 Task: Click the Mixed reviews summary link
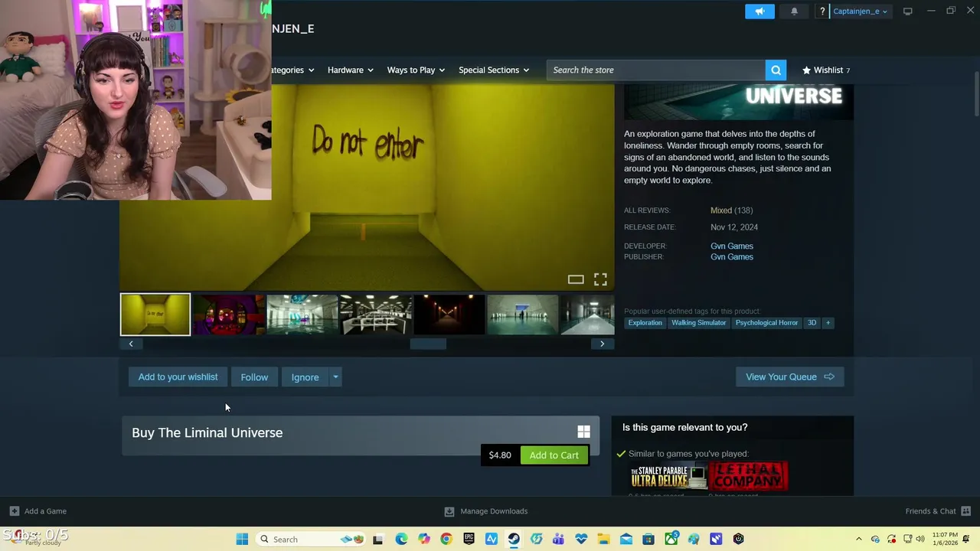pos(721,210)
